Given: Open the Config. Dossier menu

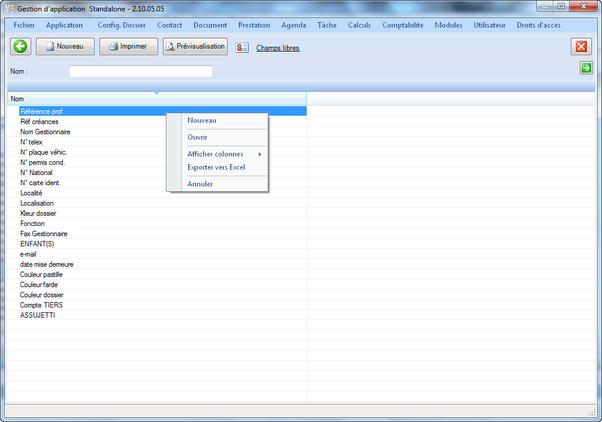Looking at the screenshot, I should click(x=121, y=24).
